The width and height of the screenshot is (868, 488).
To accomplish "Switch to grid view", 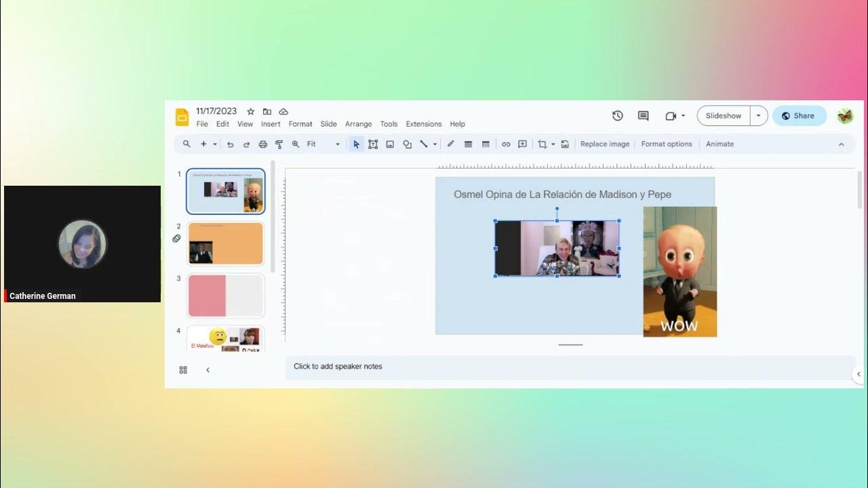I will (183, 370).
